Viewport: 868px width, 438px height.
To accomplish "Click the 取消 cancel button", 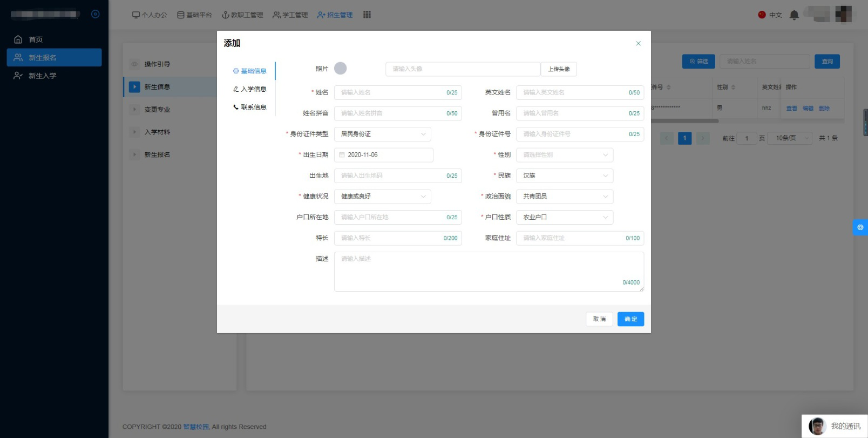I will click(x=599, y=319).
